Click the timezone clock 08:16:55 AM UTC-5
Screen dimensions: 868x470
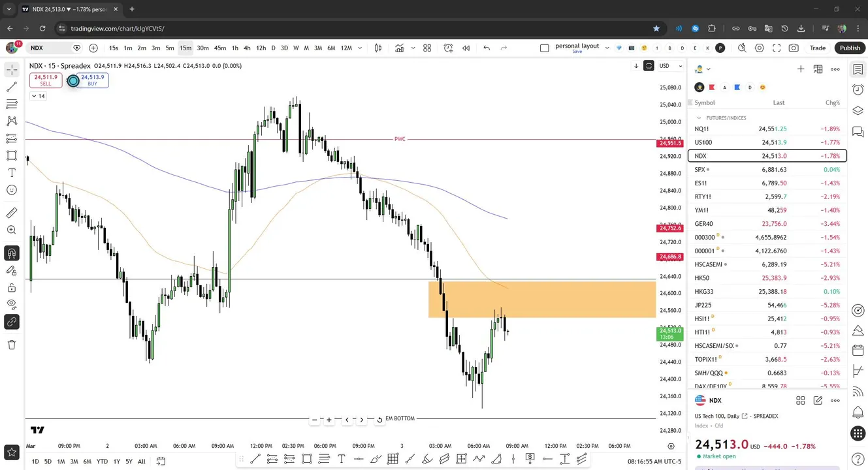(x=654, y=462)
